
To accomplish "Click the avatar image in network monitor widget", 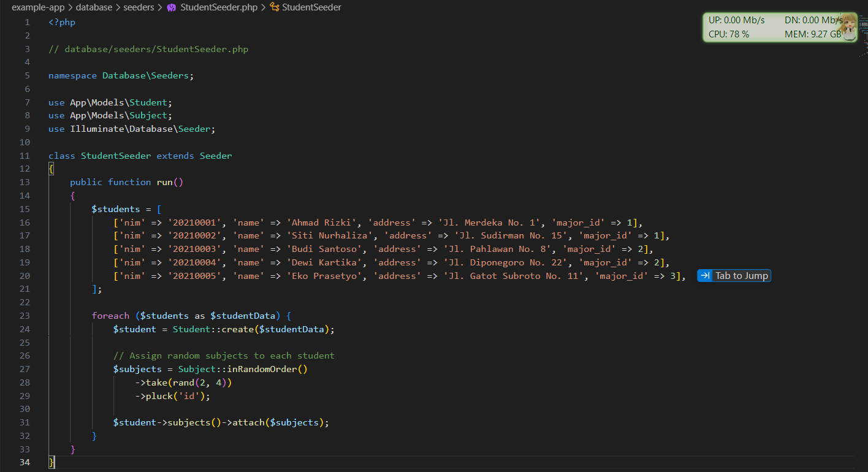I will 848,27.
